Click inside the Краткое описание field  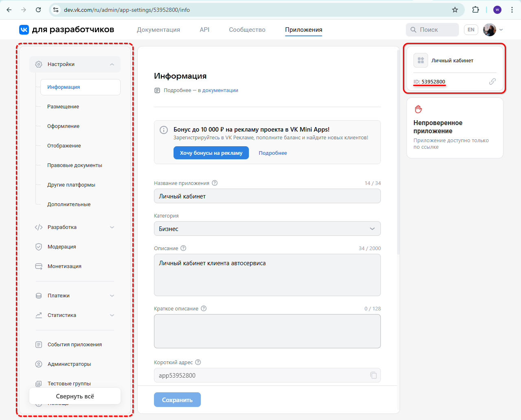point(267,331)
